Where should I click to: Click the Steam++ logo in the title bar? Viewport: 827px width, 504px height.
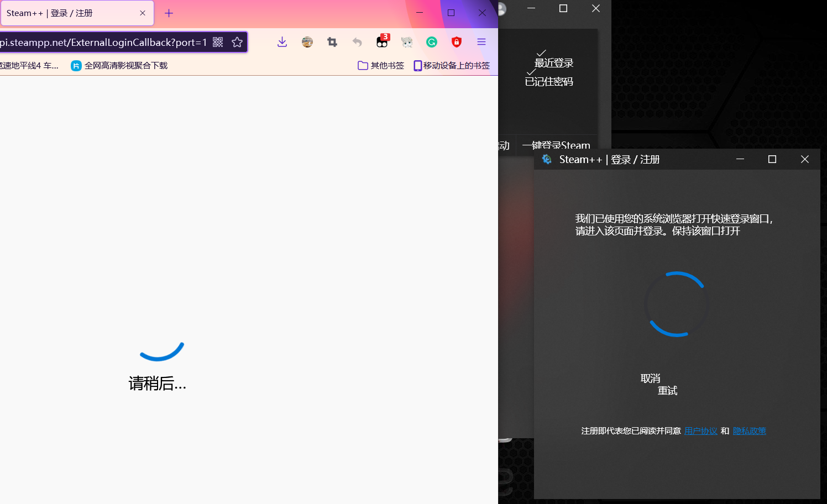(547, 159)
